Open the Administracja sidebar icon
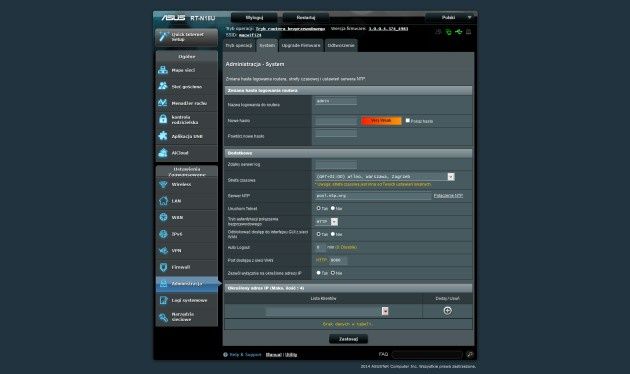Screen dimensions: 630x374 coord(164,284)
